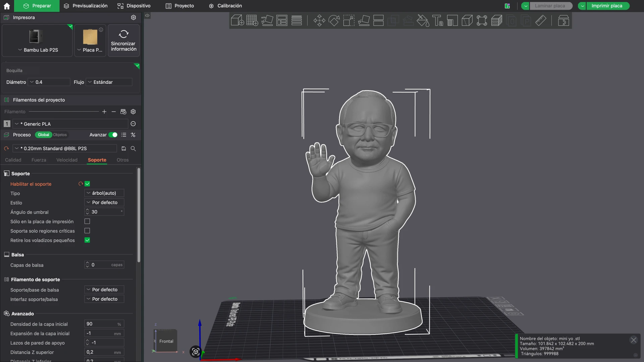Screen dimensions: 644x362
Task: Click the Densidad de la capa inicial field
Action: 104,324
